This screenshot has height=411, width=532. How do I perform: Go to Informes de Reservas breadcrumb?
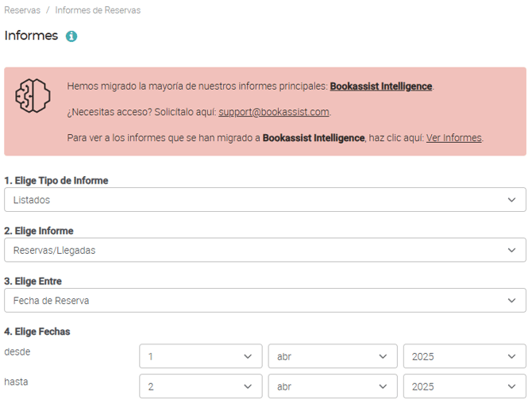tap(98, 10)
